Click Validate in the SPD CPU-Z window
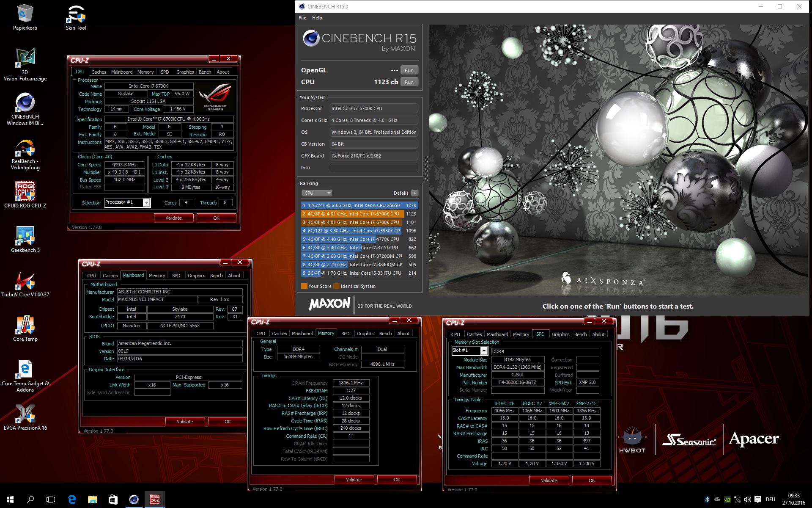The image size is (812, 508). coord(549,480)
